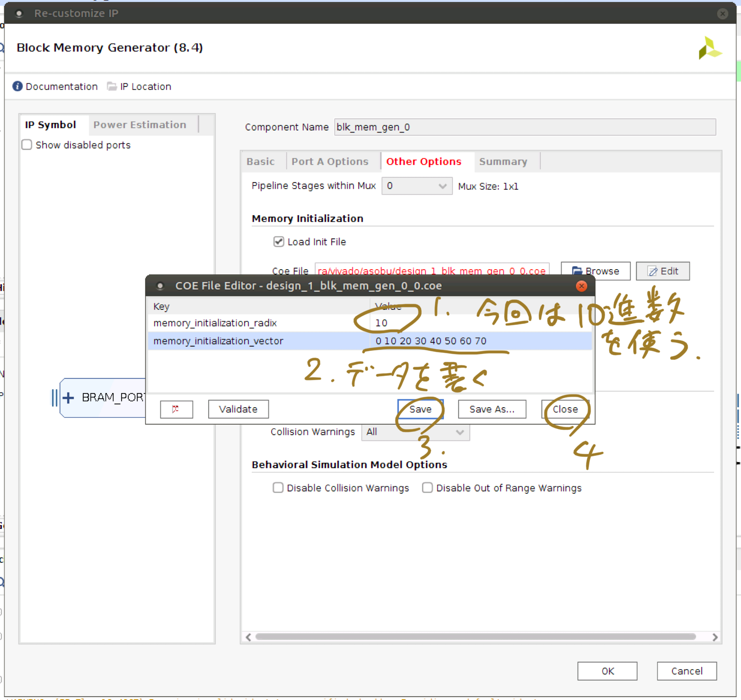Open the IP Location folder icon
The height and width of the screenshot is (700, 741).
112,86
